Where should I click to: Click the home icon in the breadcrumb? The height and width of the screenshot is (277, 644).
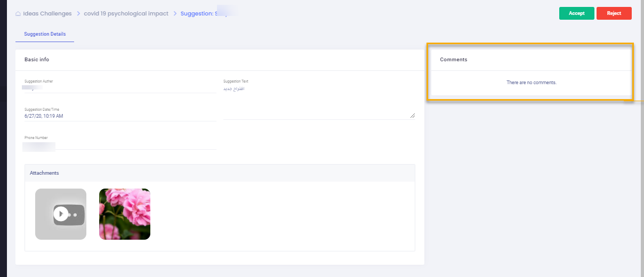(18, 14)
